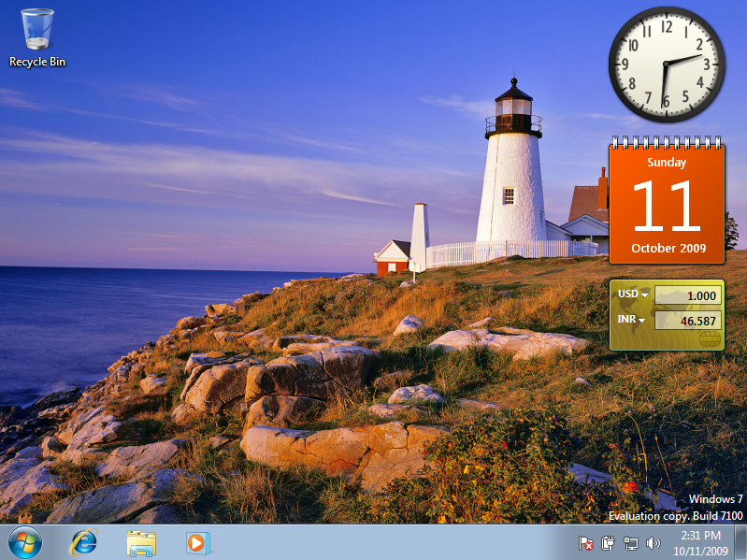Click the power plug tray icon

pos(609,542)
